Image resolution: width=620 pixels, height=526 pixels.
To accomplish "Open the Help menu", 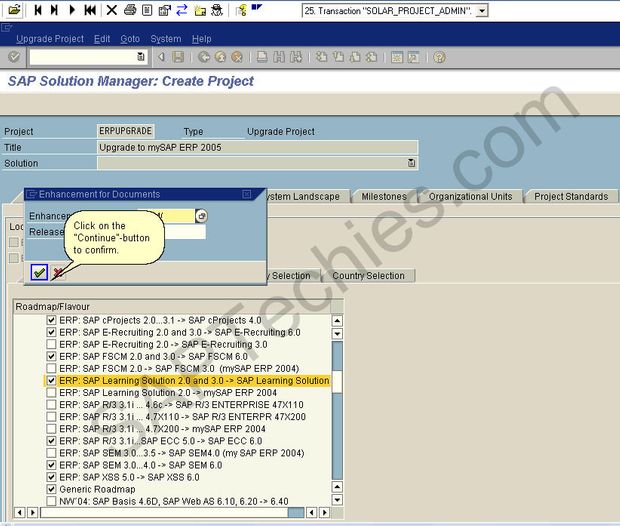I will point(202,39).
